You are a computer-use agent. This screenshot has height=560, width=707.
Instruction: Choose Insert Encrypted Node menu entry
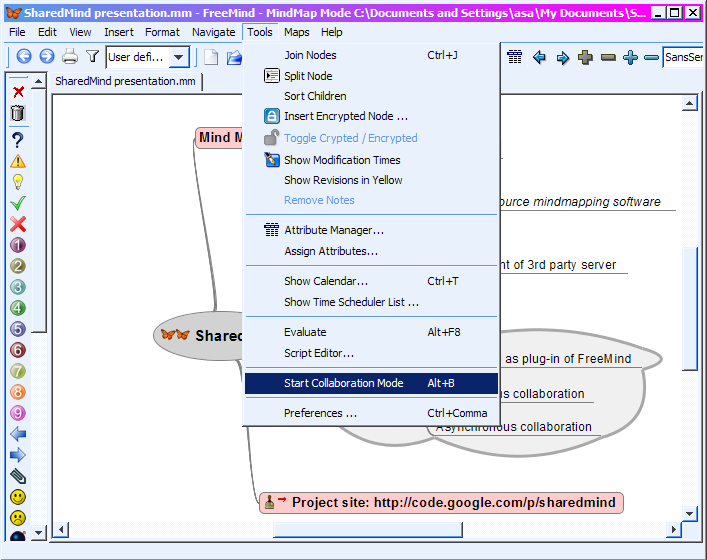point(372,116)
